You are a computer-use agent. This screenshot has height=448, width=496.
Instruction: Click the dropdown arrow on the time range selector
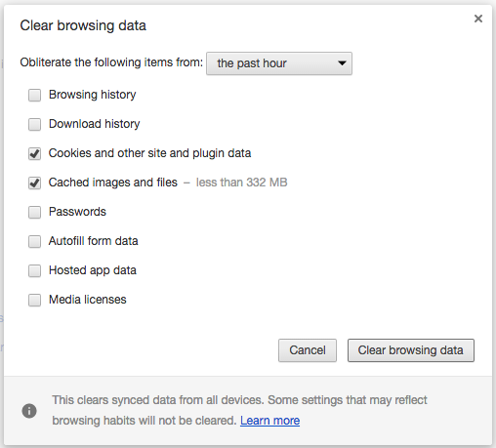(x=342, y=63)
